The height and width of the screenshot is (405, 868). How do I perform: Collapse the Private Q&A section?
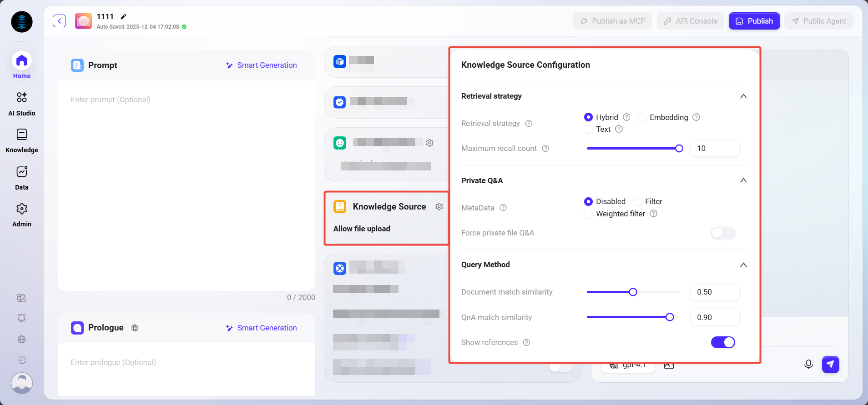[x=743, y=180]
